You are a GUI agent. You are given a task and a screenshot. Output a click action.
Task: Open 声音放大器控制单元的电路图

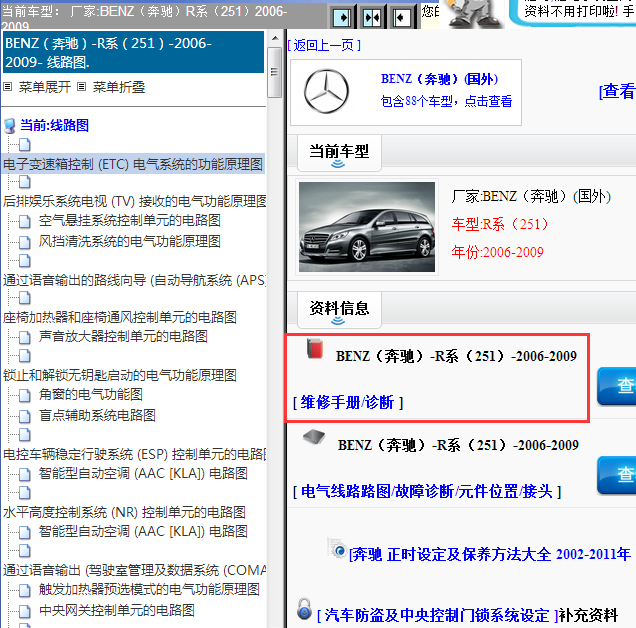coord(123,336)
